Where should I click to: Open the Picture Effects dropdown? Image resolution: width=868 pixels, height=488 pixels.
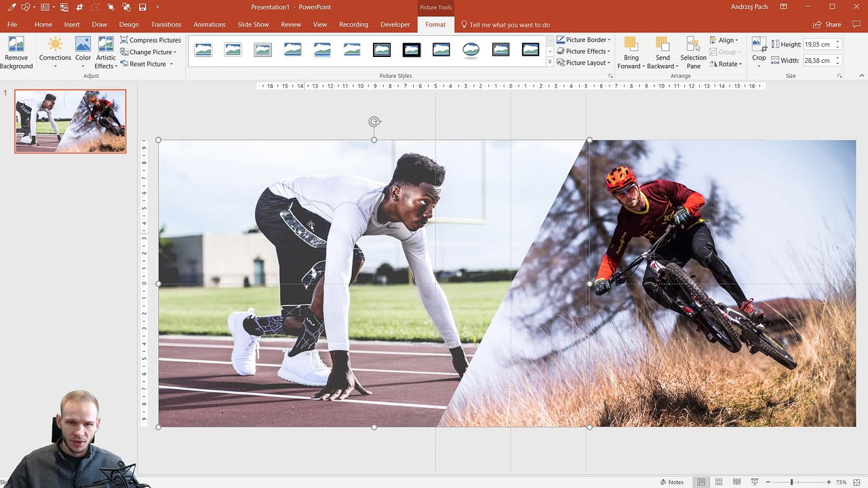coord(583,52)
